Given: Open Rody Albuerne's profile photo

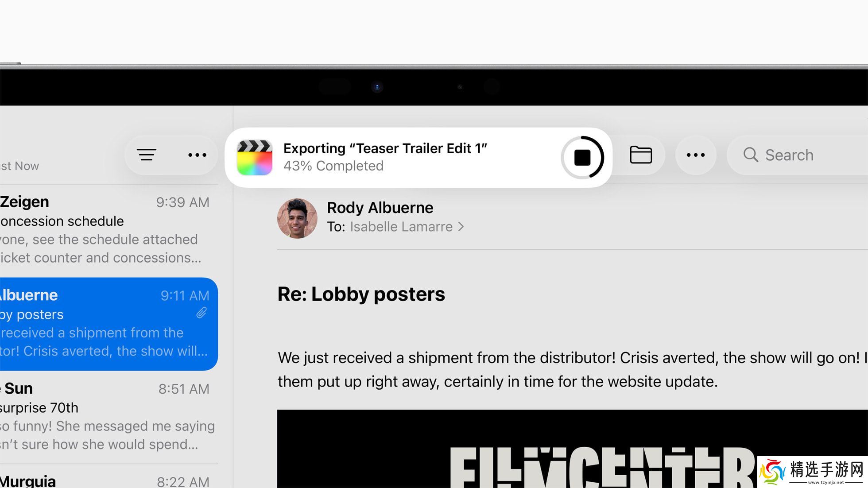Looking at the screenshot, I should coord(297,218).
